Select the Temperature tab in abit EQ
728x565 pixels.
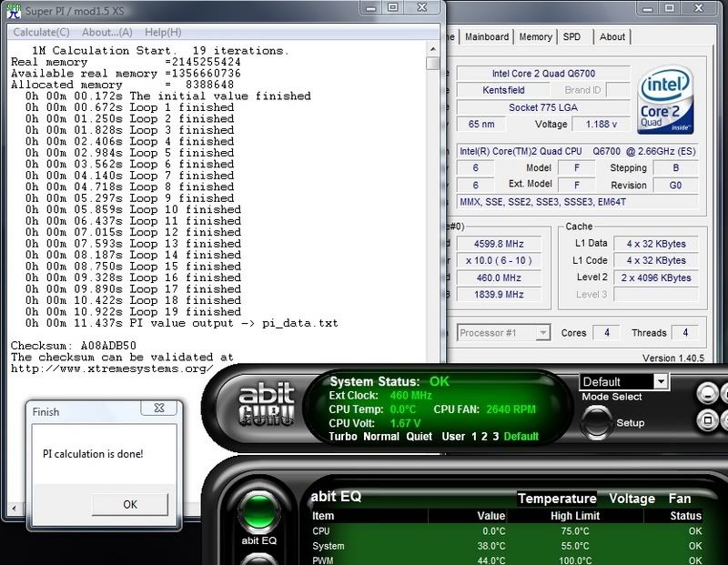tap(557, 499)
